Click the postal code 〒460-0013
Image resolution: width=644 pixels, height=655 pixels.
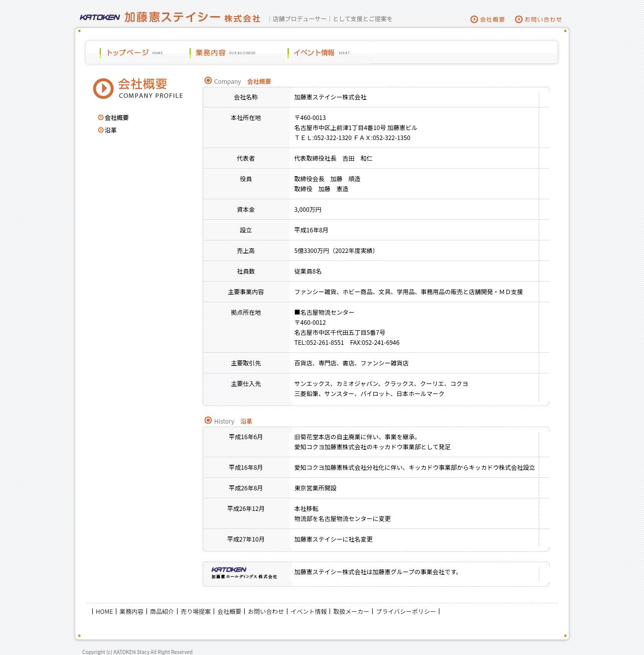click(x=310, y=118)
